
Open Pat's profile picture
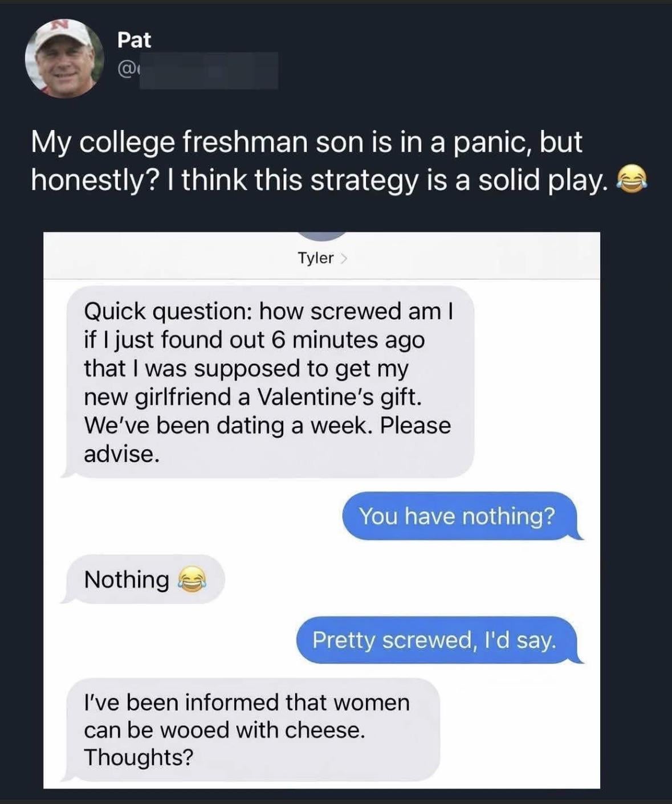tap(64, 59)
